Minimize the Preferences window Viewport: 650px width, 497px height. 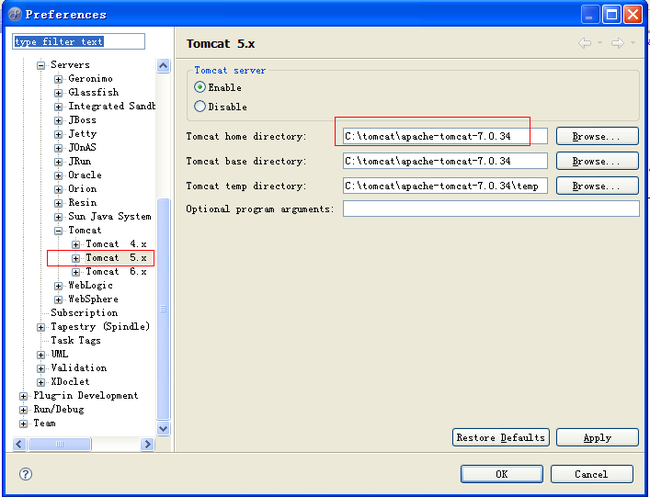tap(590, 15)
